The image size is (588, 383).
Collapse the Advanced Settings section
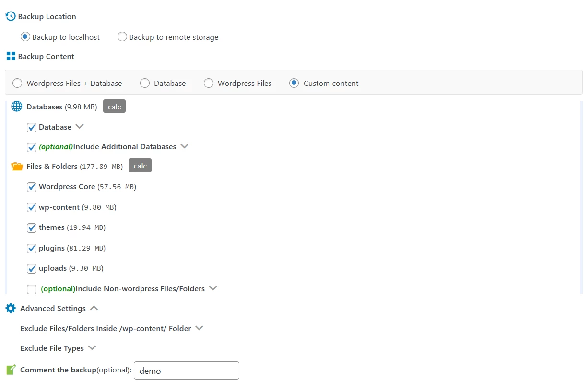point(94,308)
